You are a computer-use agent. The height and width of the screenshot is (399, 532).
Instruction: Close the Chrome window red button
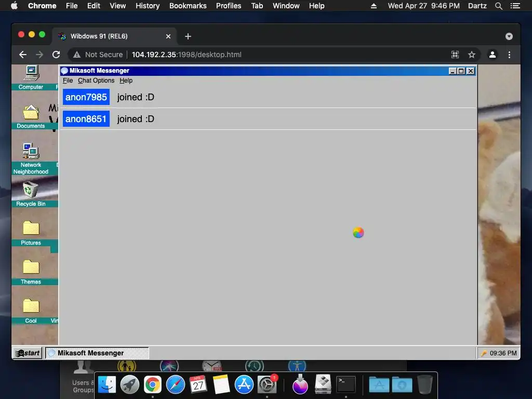(x=21, y=34)
